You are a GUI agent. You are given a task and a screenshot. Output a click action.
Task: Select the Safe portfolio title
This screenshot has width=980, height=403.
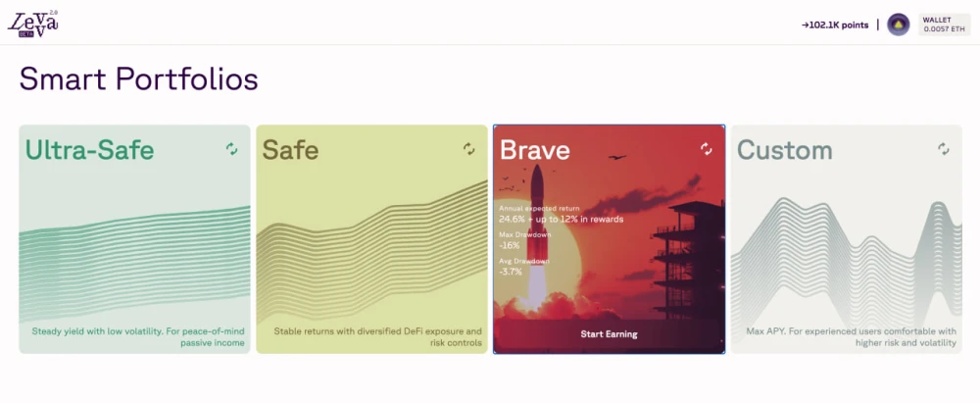[290, 150]
